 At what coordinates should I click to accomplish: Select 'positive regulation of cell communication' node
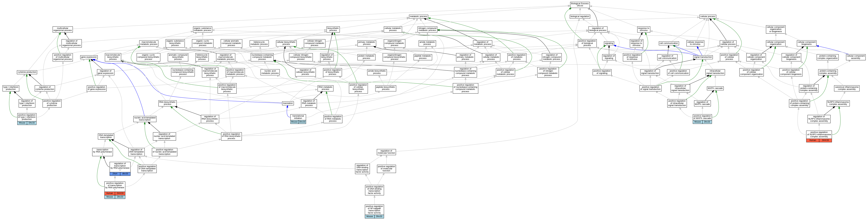[x=678, y=72]
